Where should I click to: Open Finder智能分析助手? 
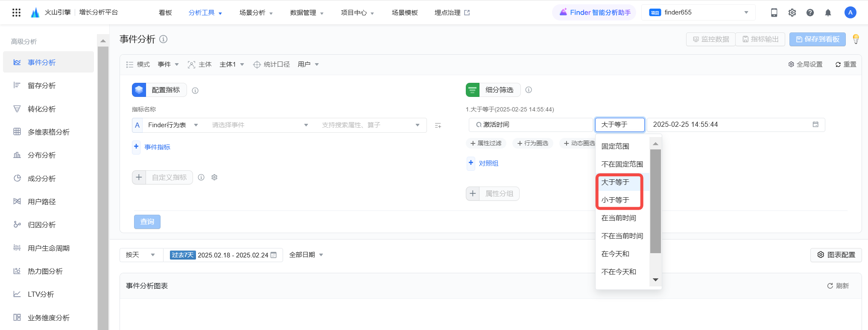[595, 12]
